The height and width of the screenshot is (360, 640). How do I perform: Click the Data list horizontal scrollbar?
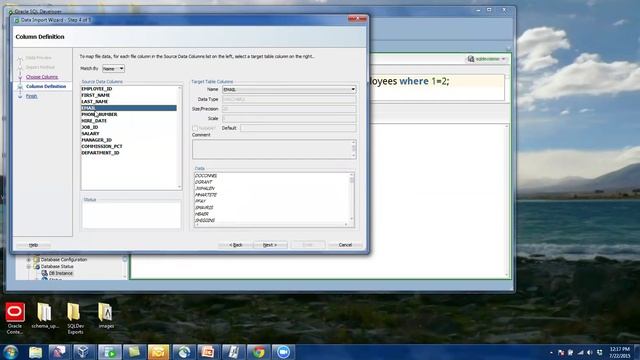coord(271,224)
